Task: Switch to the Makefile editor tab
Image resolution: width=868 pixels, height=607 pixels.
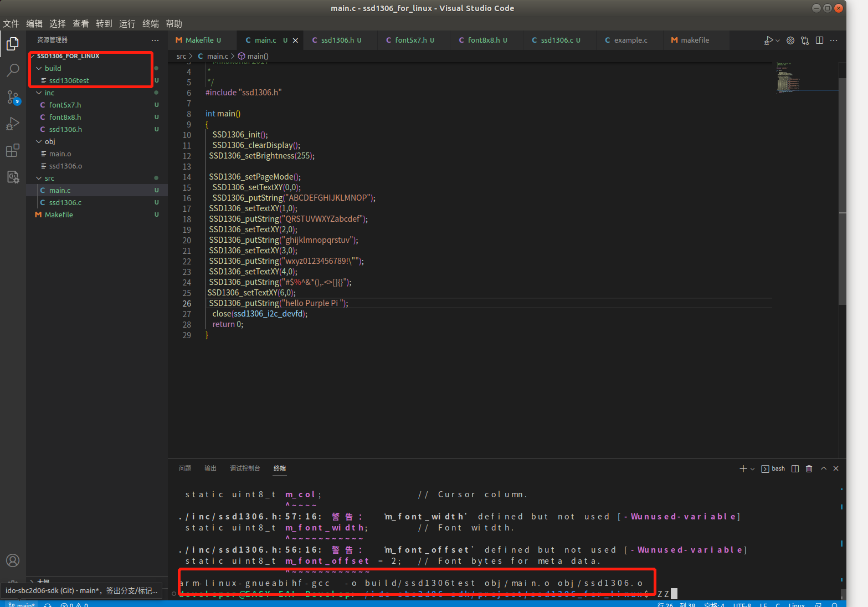Action: click(x=202, y=40)
